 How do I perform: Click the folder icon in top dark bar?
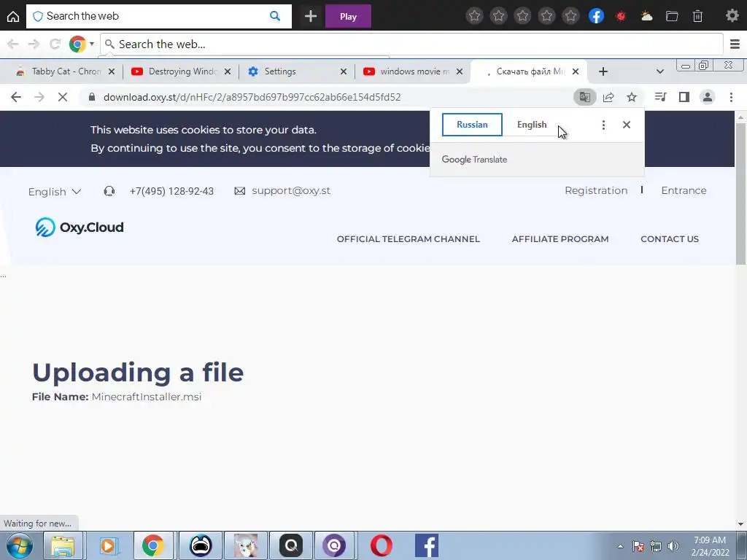(x=672, y=16)
